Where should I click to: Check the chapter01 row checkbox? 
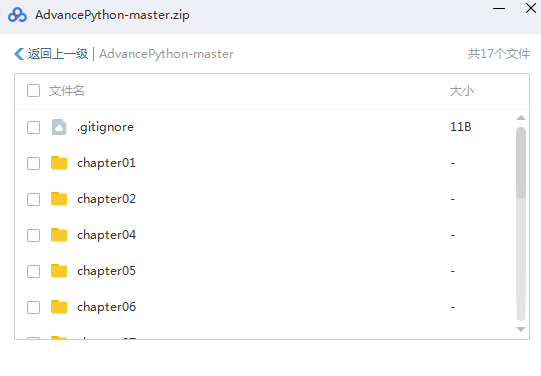click(33, 163)
